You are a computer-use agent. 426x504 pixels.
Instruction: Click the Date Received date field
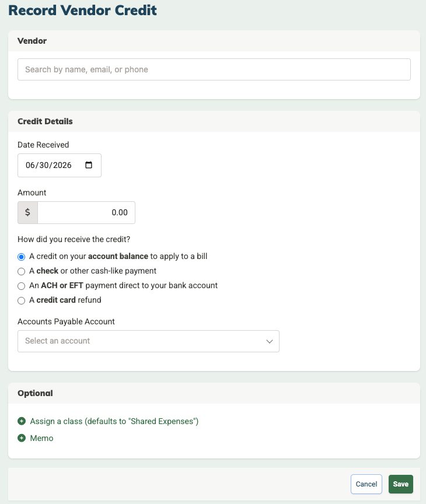point(60,165)
